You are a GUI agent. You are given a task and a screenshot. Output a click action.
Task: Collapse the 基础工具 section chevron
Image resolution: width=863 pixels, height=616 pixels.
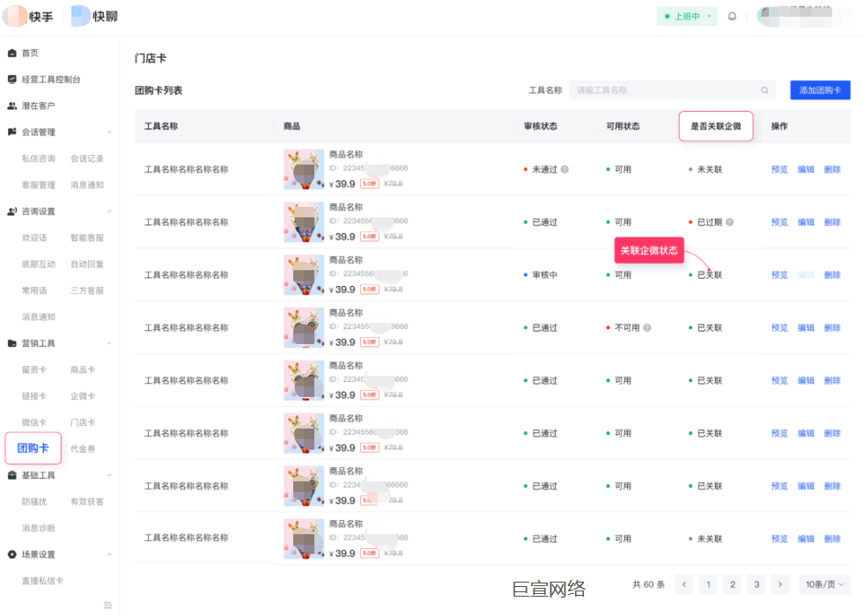coord(109,475)
